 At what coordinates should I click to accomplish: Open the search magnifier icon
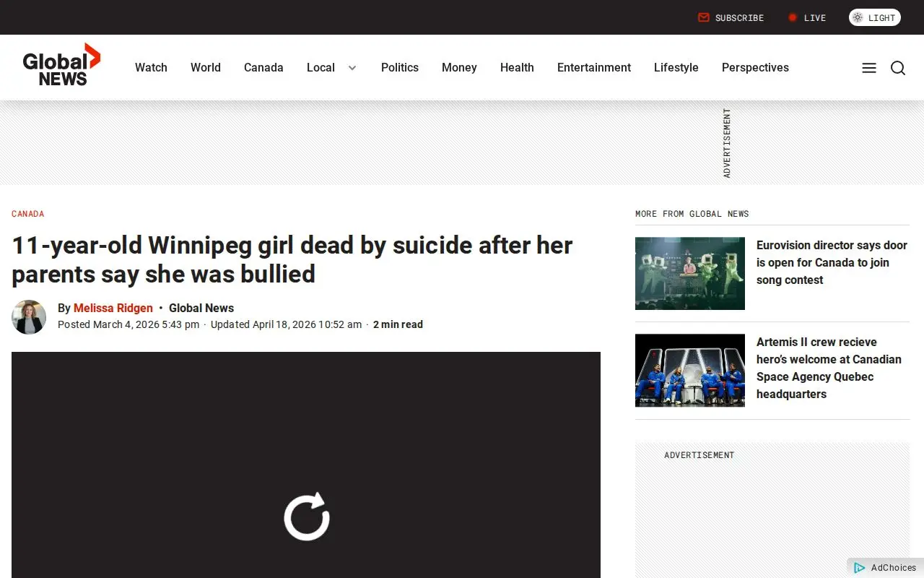tap(898, 68)
